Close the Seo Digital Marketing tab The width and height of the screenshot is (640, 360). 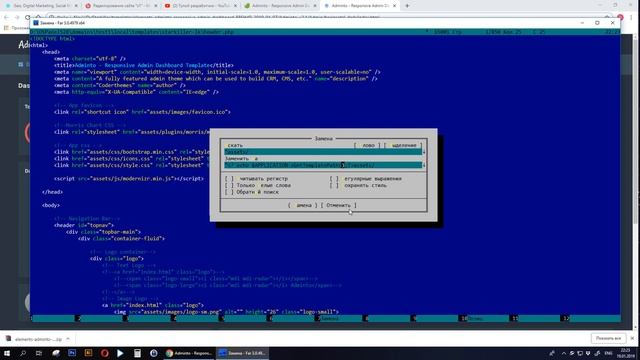pyautogui.click(x=76, y=6)
